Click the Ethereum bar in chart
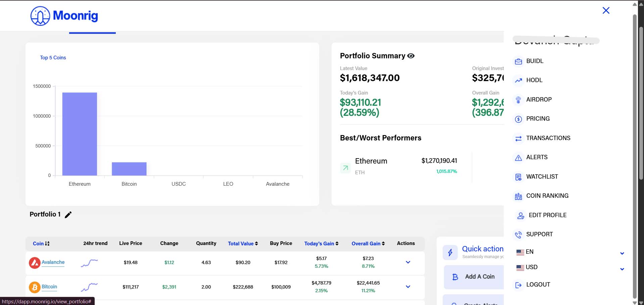Image resolution: width=644 pixels, height=305 pixels. click(x=80, y=134)
